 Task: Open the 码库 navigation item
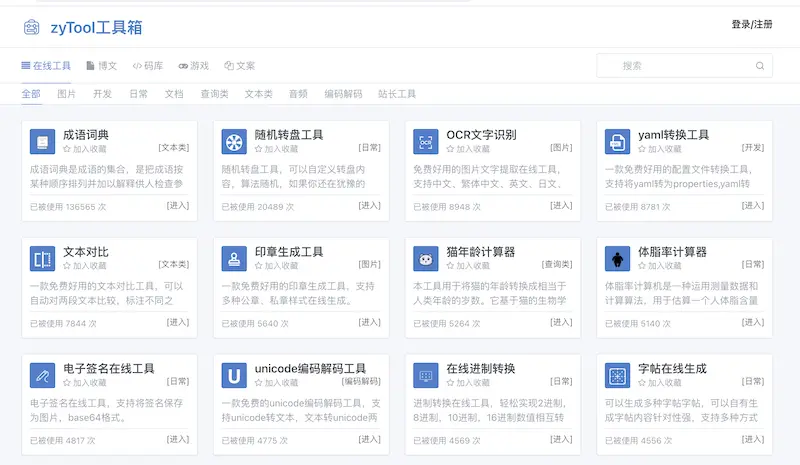point(148,66)
